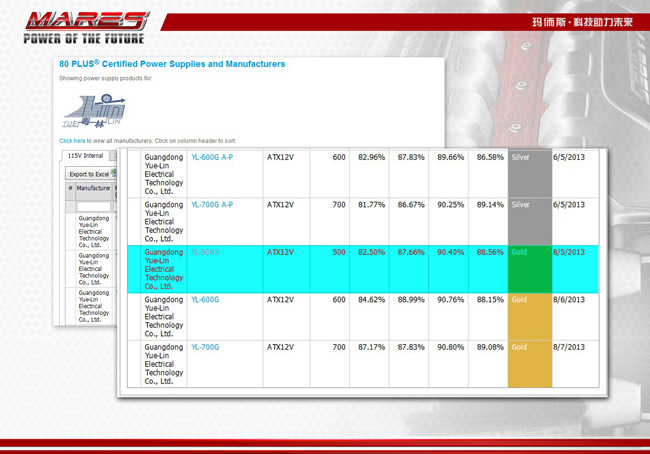The width and height of the screenshot is (650, 454).
Task: Click the Gold badge in YL-700G row
Action: 530,364
